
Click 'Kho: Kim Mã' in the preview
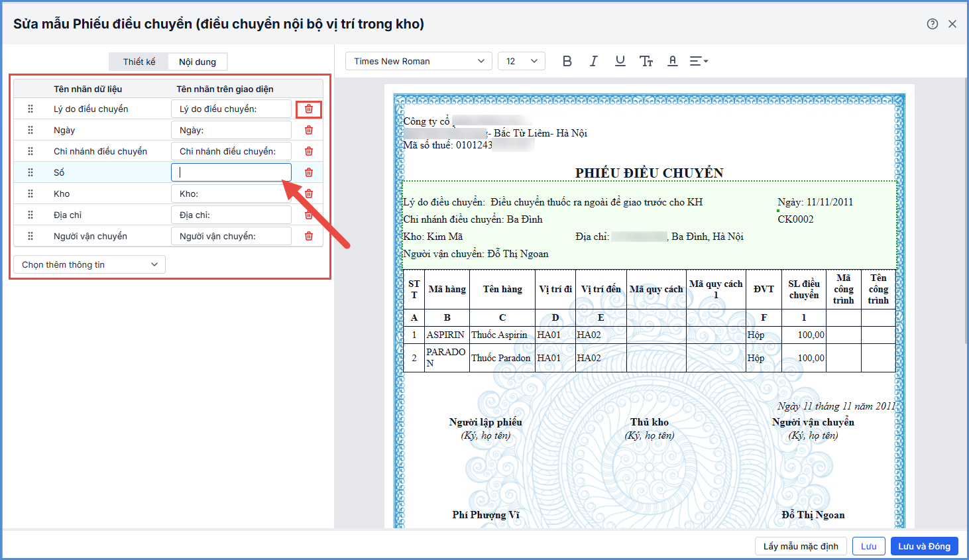pos(433,237)
